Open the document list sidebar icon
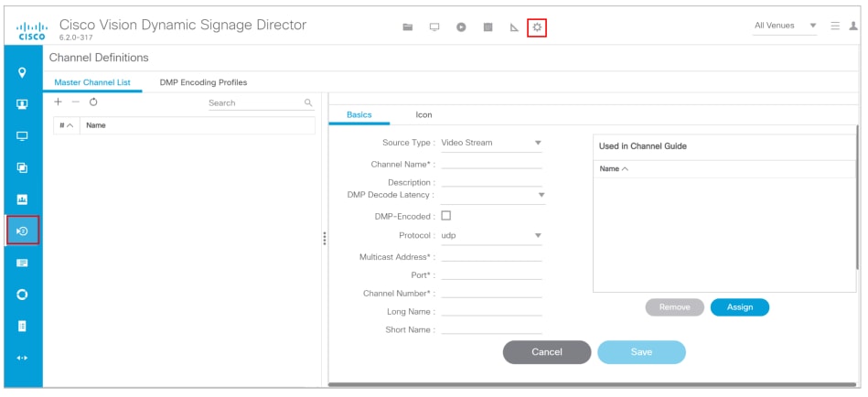Screen dimensions: 868x397 22,327
